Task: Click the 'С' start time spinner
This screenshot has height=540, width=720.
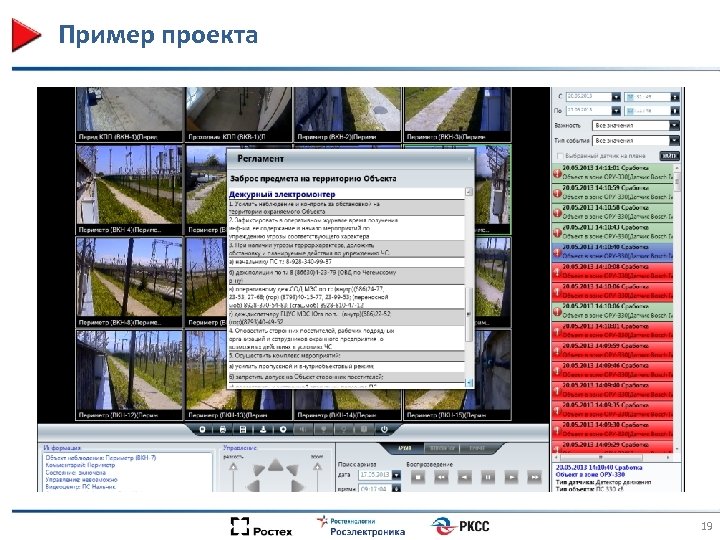Action: point(675,97)
